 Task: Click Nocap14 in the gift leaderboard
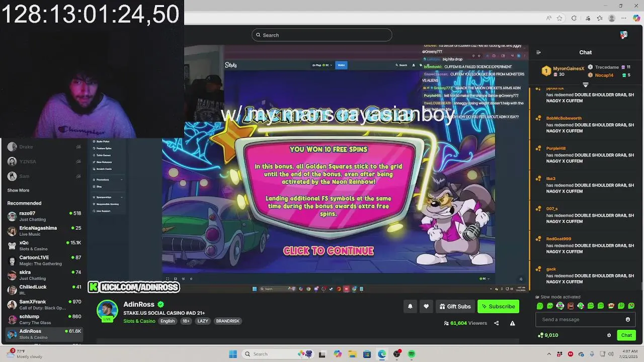point(604,75)
